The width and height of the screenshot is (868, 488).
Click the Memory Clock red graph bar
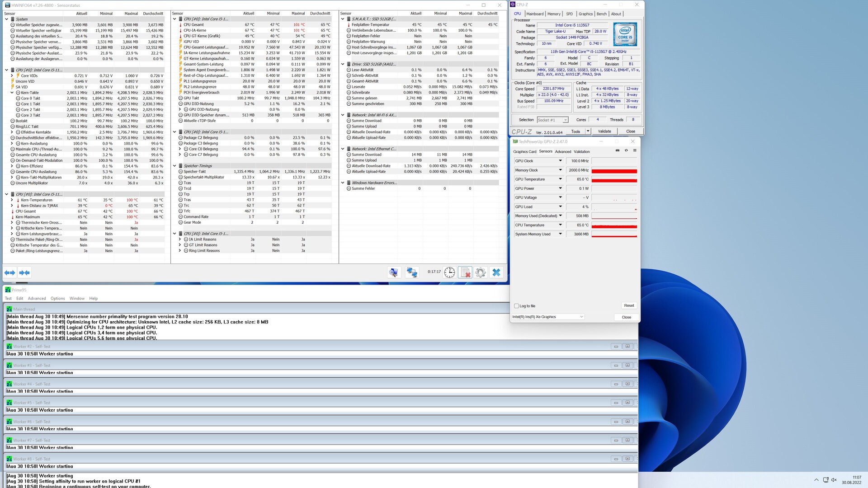coord(614,171)
